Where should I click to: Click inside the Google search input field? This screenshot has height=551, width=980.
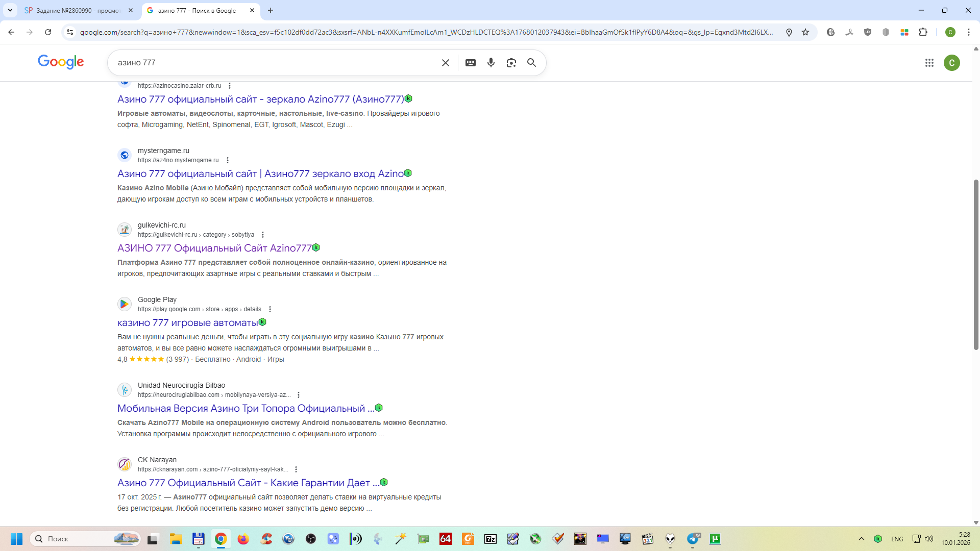pos(276,63)
